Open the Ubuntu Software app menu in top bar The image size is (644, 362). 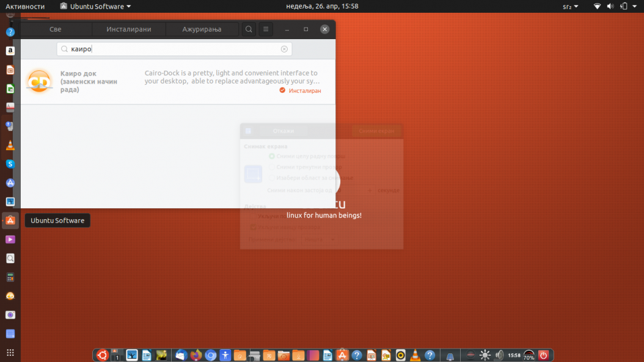tap(95, 6)
